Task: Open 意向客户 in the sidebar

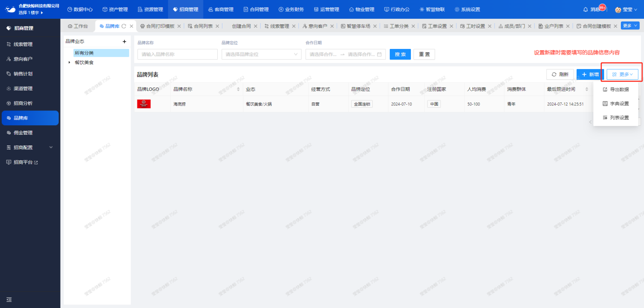Action: point(30,59)
